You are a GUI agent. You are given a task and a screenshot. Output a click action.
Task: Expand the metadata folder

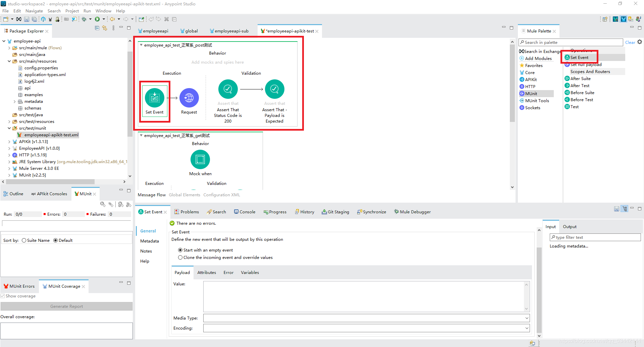click(x=15, y=101)
